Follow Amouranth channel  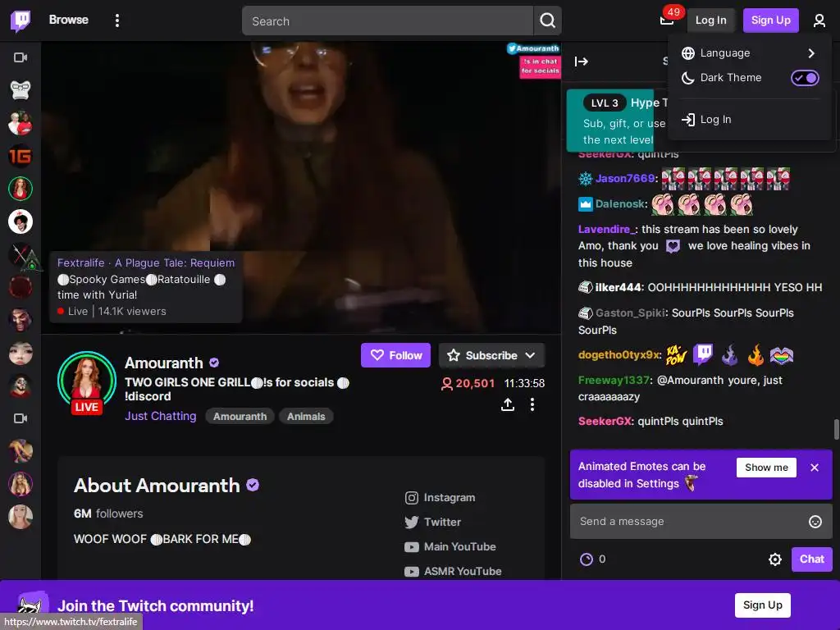coord(395,355)
